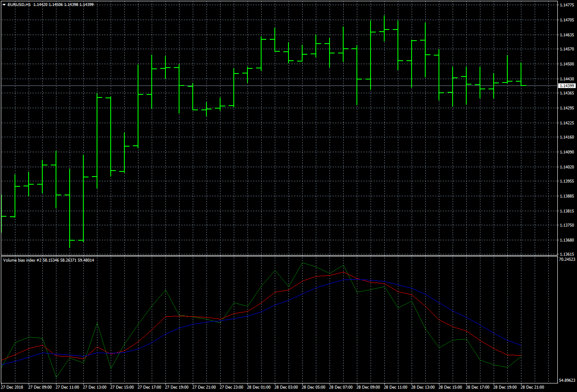Click the 28 Dec 19:00 time label
Viewport: 577px width, 392px height.
click(505, 387)
